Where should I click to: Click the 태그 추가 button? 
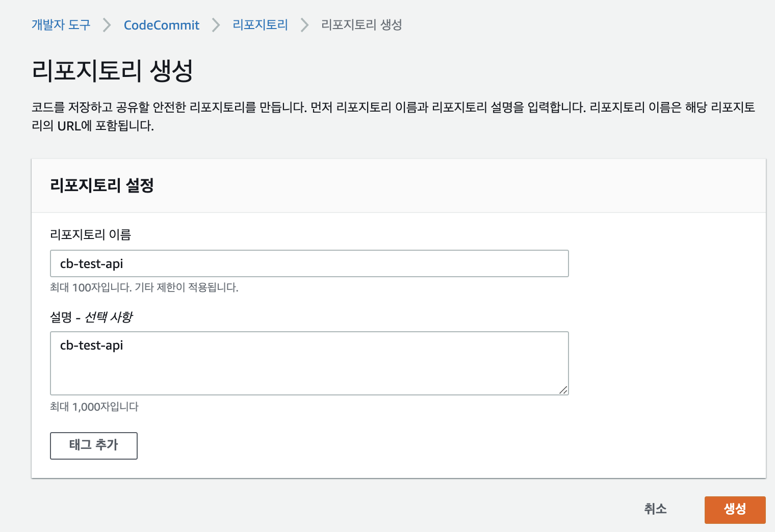(94, 446)
